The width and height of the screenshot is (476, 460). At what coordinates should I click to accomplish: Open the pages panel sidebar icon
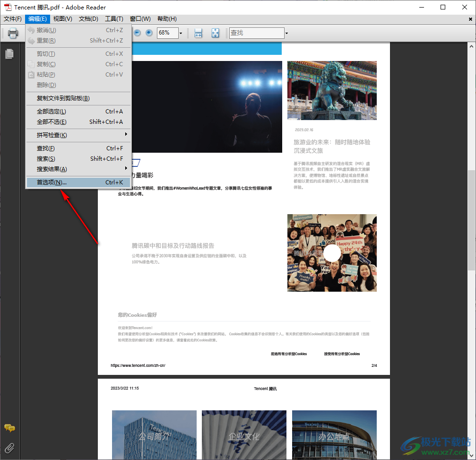9,54
